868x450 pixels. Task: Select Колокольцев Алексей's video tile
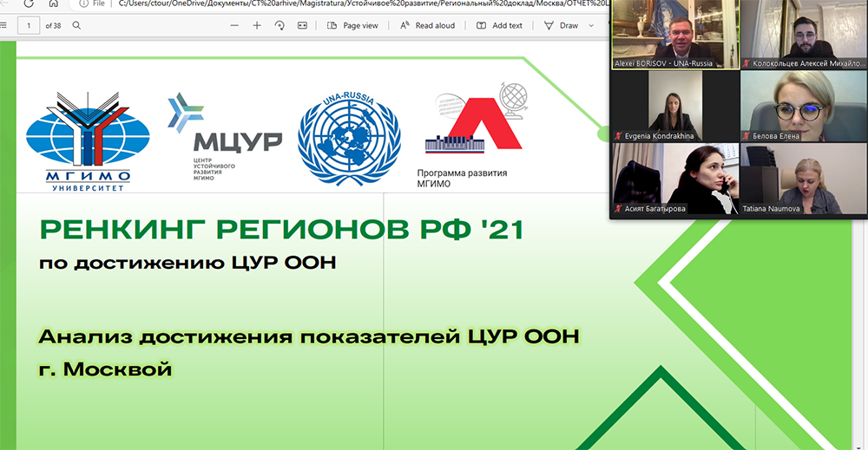(x=804, y=35)
